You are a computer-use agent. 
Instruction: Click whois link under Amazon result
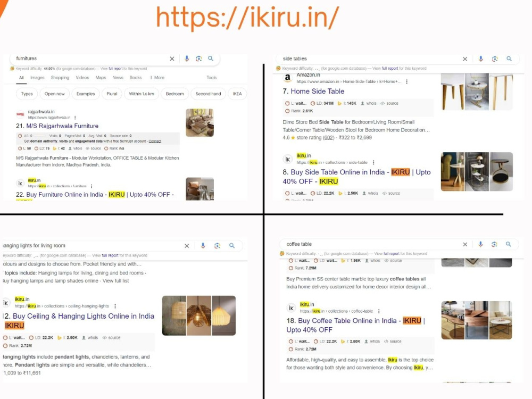pyautogui.click(x=369, y=103)
